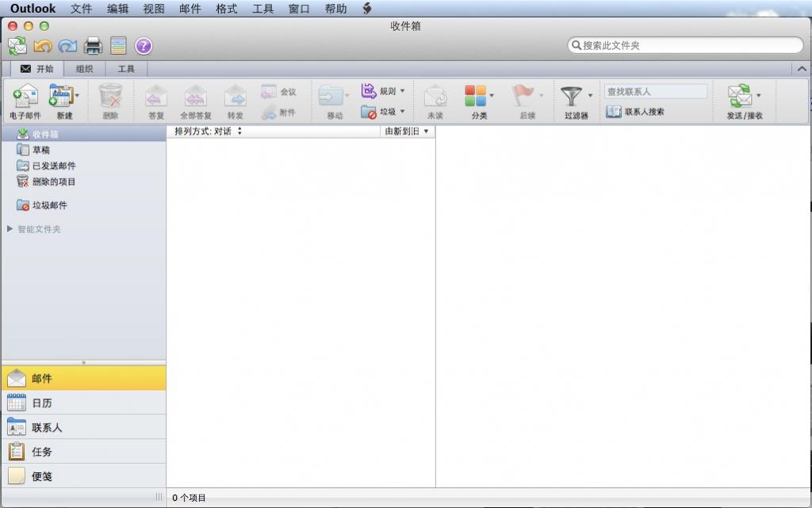Switch to 邮件 view
Viewport: 812px width, 508px height.
83,378
